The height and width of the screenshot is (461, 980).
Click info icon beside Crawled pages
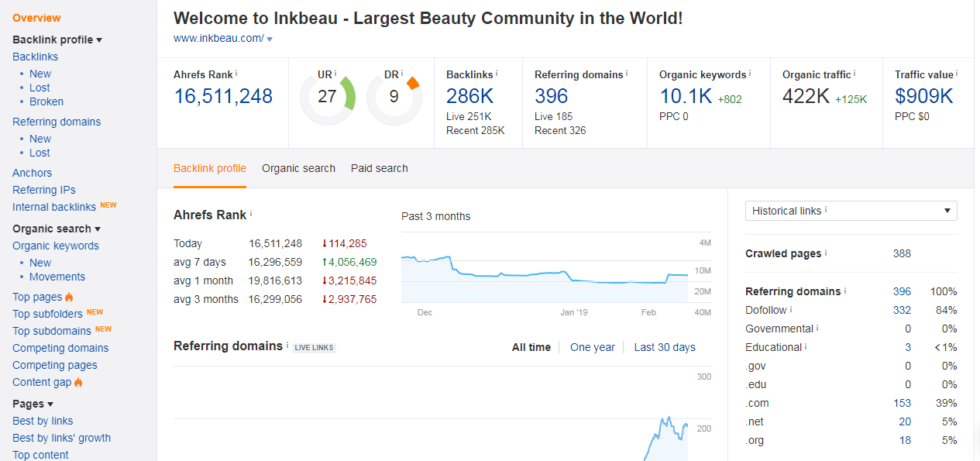tap(826, 253)
